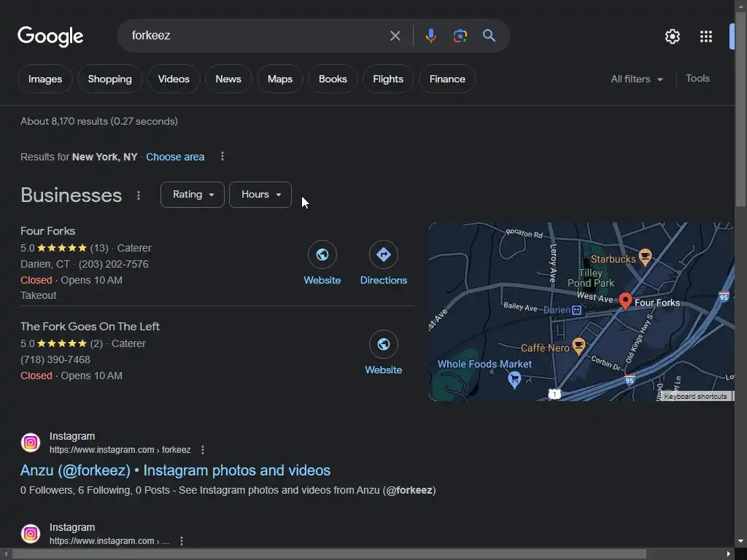747x560 pixels.
Task: Expand the Rating filter dropdown
Action: coord(193,194)
